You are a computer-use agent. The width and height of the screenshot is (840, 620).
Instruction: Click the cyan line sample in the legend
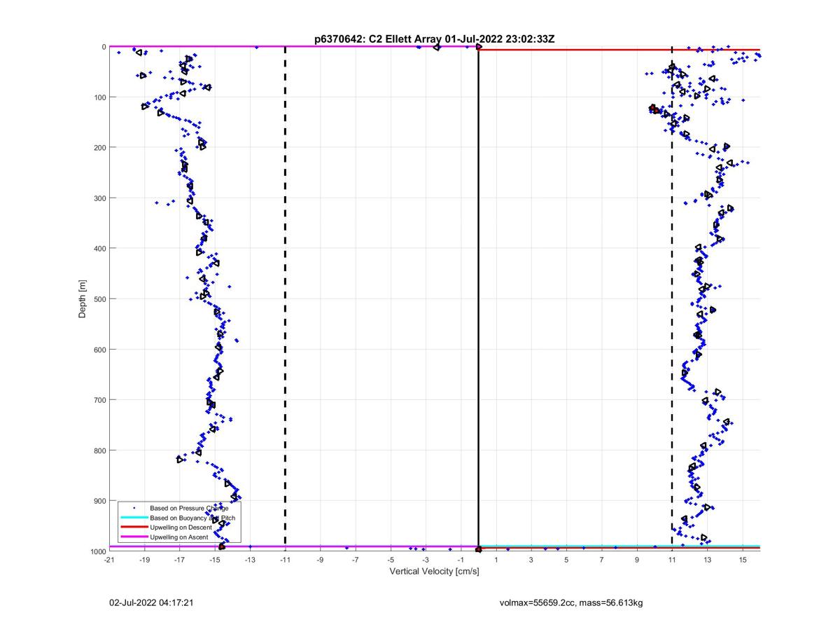[x=134, y=518]
